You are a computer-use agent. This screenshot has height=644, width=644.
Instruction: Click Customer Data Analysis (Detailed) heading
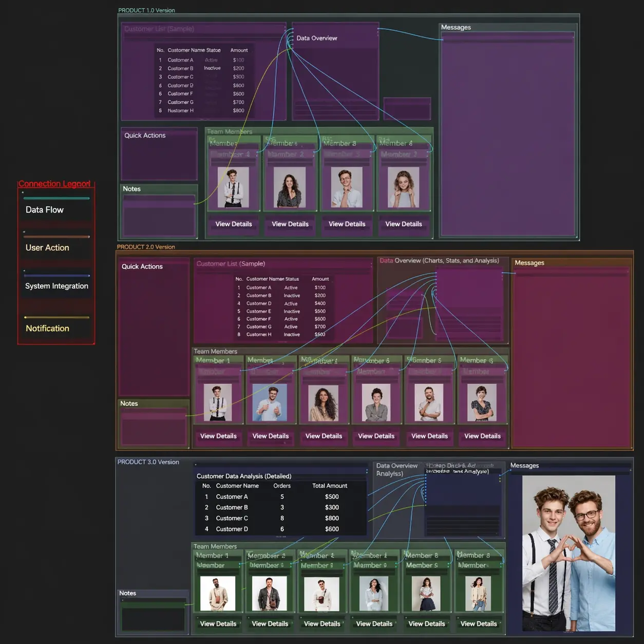244,476
